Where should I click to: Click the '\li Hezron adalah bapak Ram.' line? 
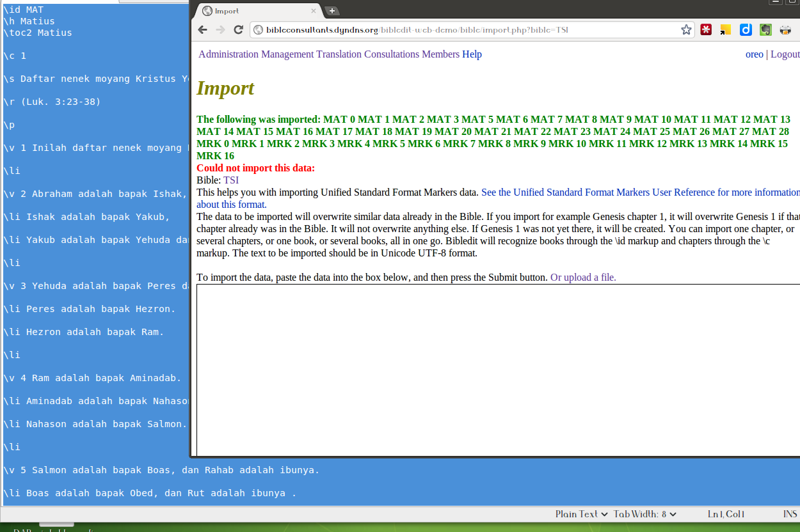tap(84, 332)
